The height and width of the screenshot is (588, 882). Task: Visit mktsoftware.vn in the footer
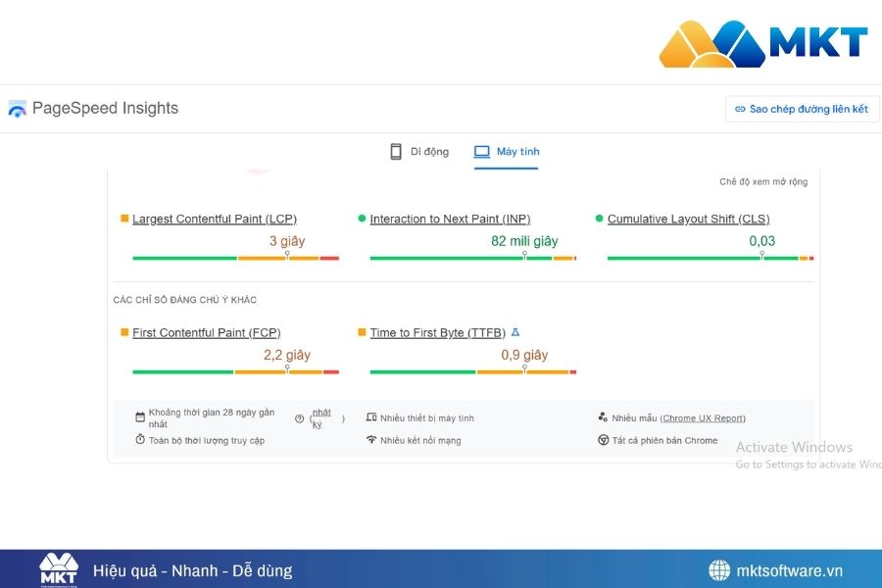pyautogui.click(x=788, y=570)
